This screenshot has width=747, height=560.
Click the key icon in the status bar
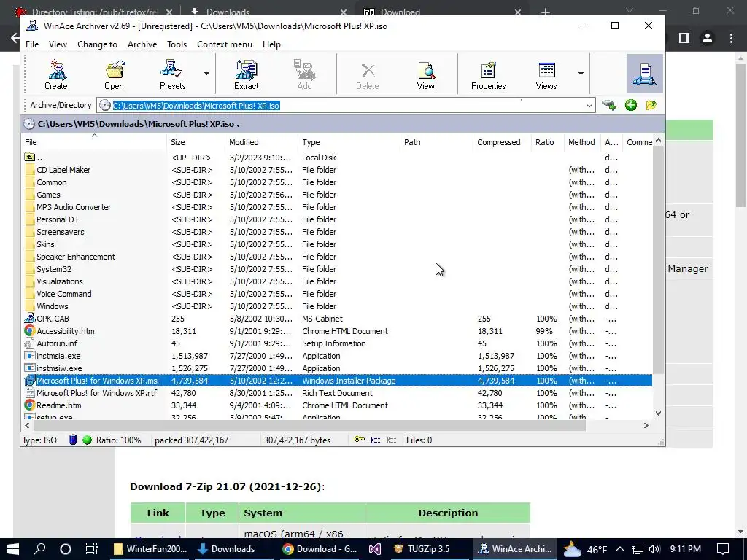click(x=360, y=440)
